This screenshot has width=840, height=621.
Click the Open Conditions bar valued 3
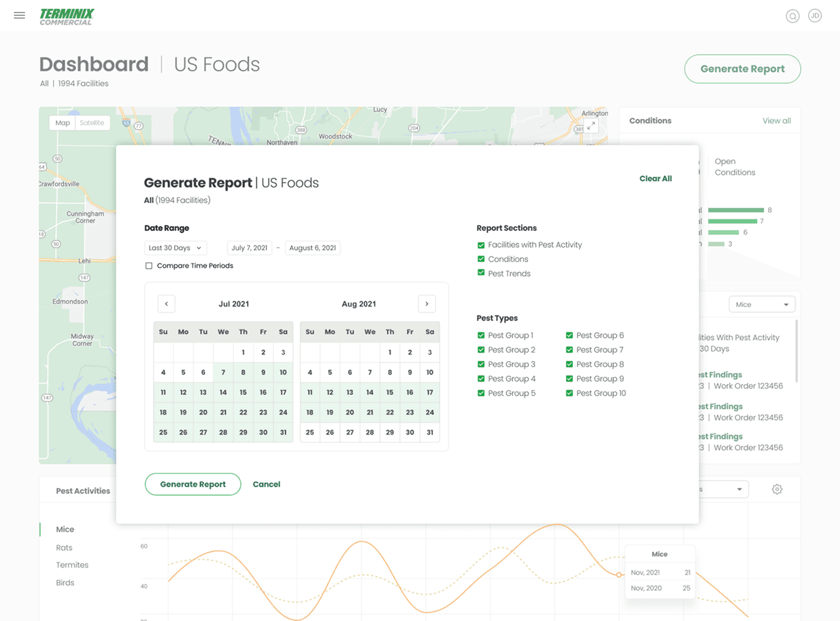pos(716,244)
